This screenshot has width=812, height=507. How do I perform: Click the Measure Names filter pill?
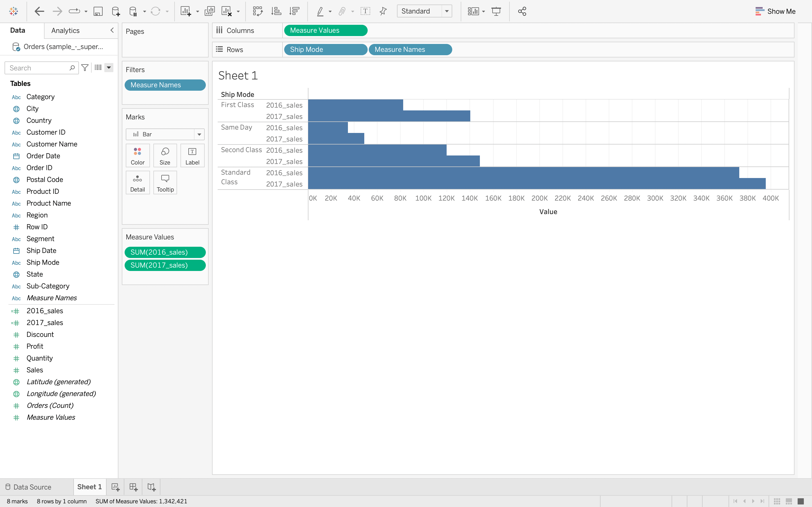[165, 85]
